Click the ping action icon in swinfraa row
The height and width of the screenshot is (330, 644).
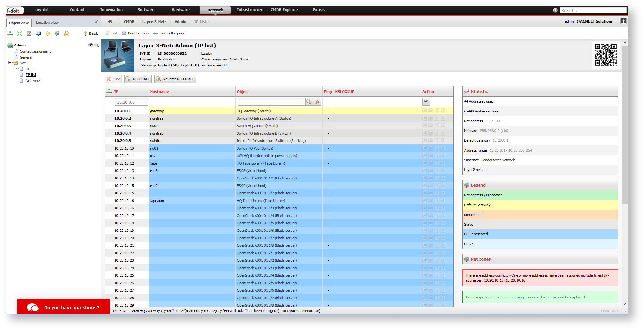[x=424, y=118]
